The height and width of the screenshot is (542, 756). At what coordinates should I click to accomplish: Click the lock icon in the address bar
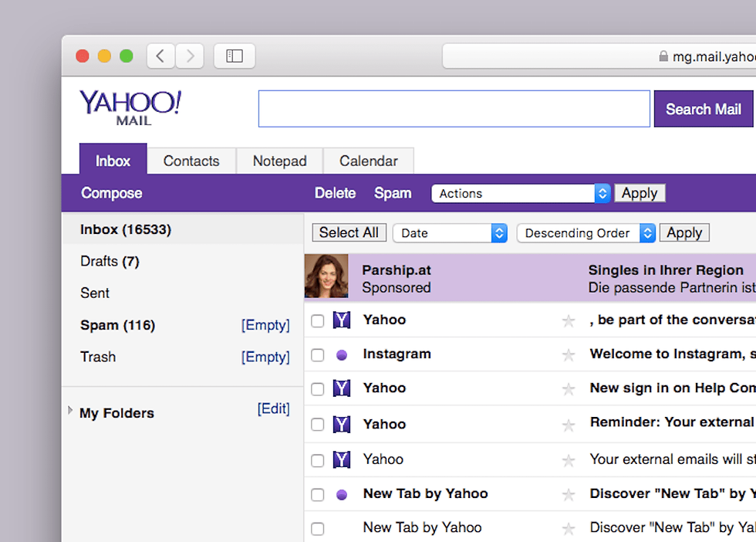coord(663,56)
